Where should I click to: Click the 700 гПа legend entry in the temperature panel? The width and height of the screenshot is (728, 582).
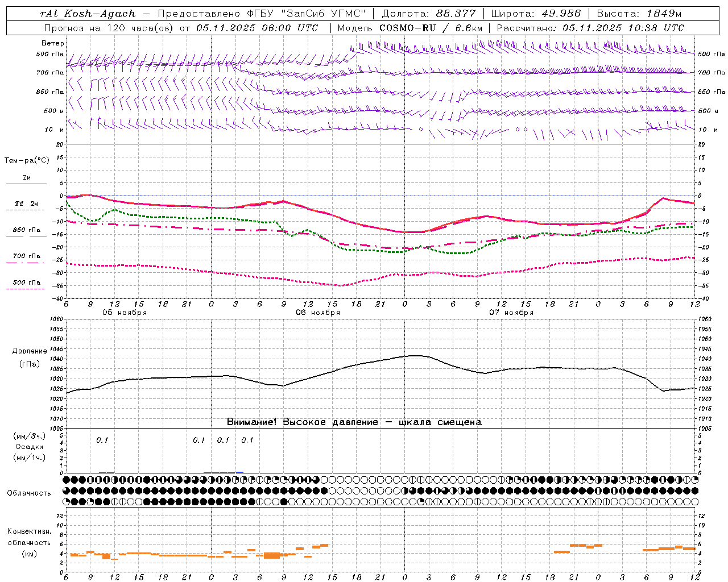point(27,256)
